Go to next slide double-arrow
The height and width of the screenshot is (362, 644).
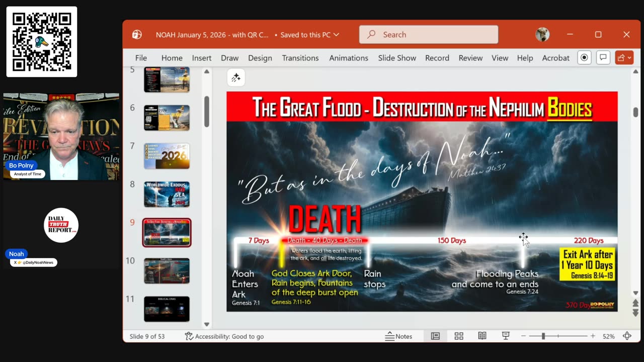[x=635, y=313]
